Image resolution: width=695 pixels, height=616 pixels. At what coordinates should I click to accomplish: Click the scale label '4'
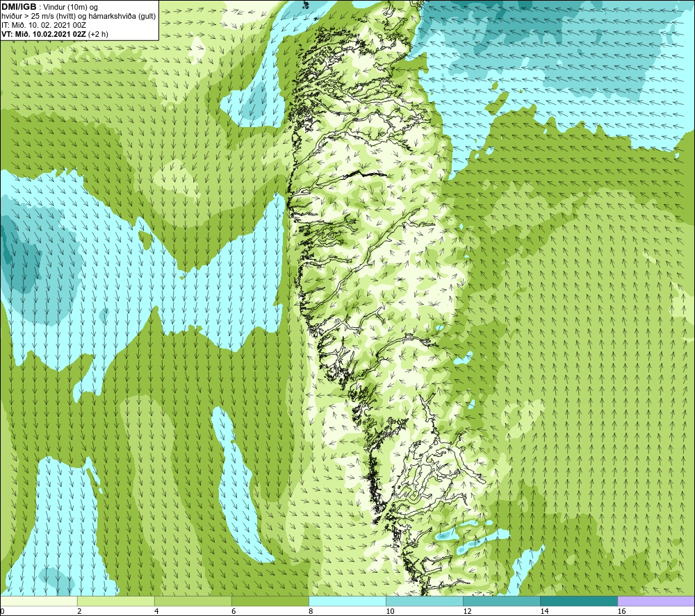156,612
